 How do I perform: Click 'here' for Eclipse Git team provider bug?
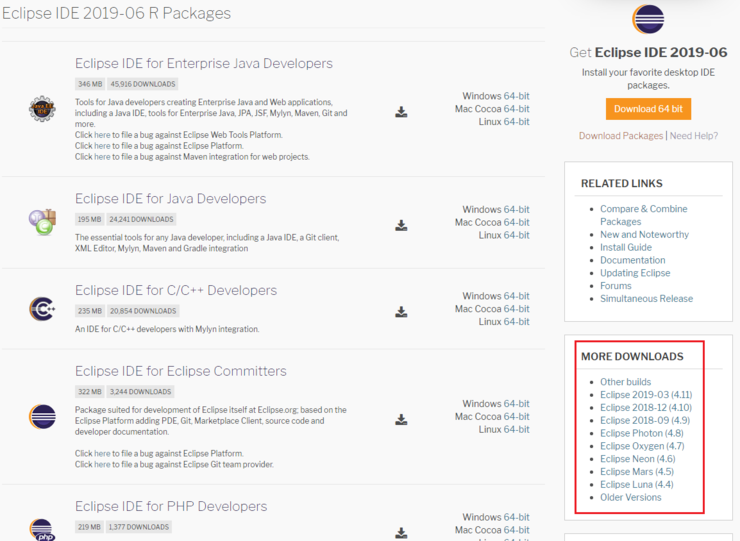(102, 465)
